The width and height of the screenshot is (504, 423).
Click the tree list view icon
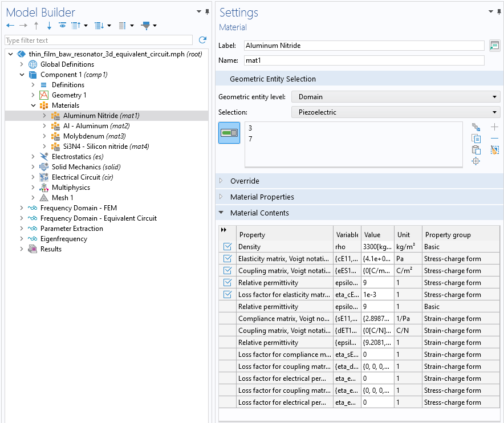(x=122, y=26)
